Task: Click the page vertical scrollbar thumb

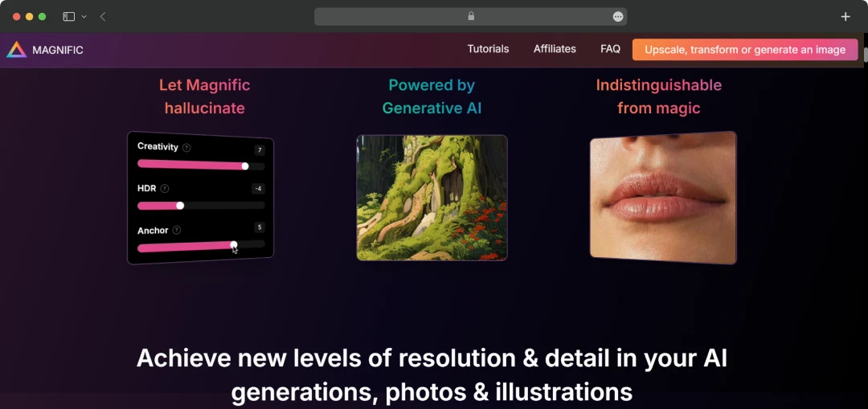Action: [x=866, y=54]
